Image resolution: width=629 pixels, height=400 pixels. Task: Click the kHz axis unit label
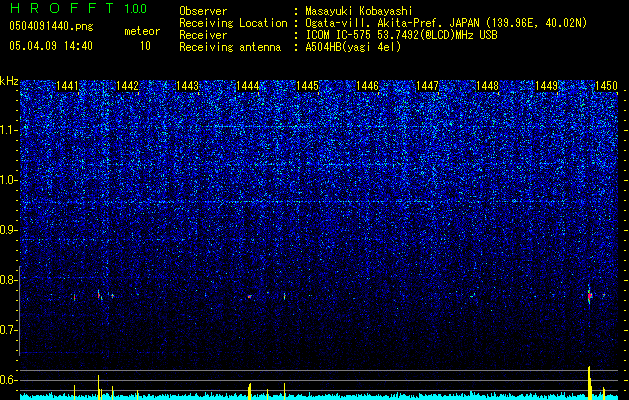coord(9,81)
